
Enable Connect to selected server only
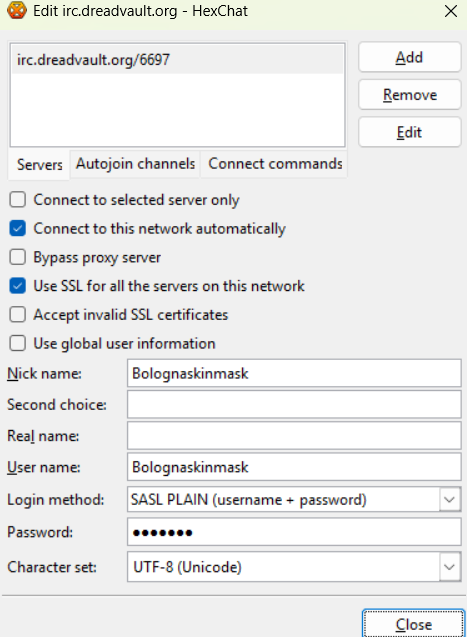pos(17,199)
